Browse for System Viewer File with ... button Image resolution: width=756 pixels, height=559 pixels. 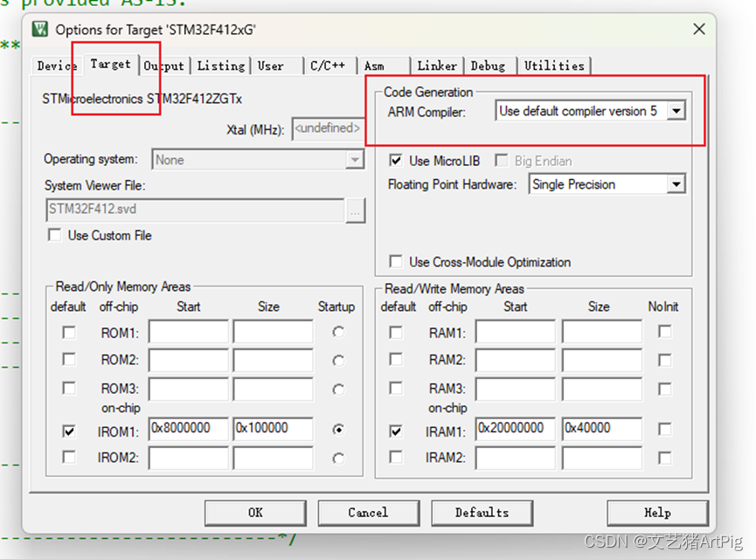(x=356, y=210)
